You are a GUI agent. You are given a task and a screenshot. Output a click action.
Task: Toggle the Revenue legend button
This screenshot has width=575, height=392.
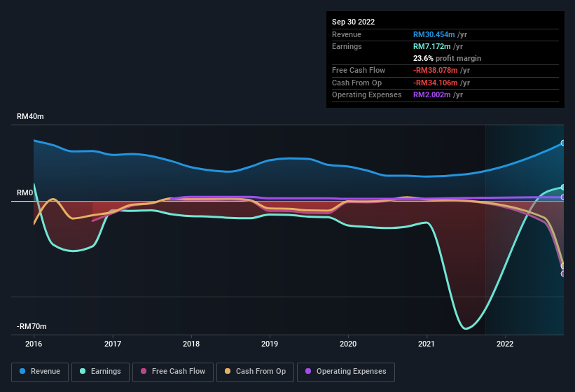click(x=40, y=372)
